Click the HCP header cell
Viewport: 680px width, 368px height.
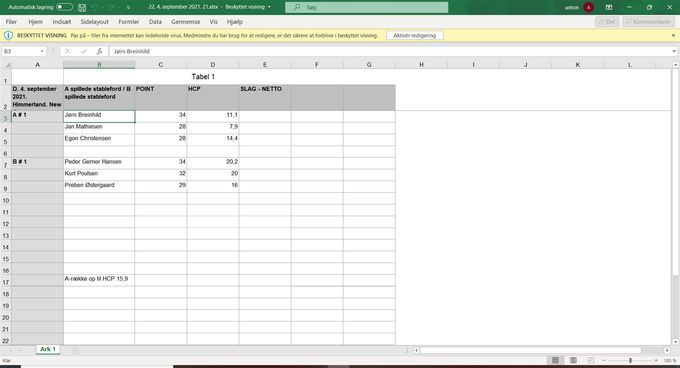click(x=212, y=98)
